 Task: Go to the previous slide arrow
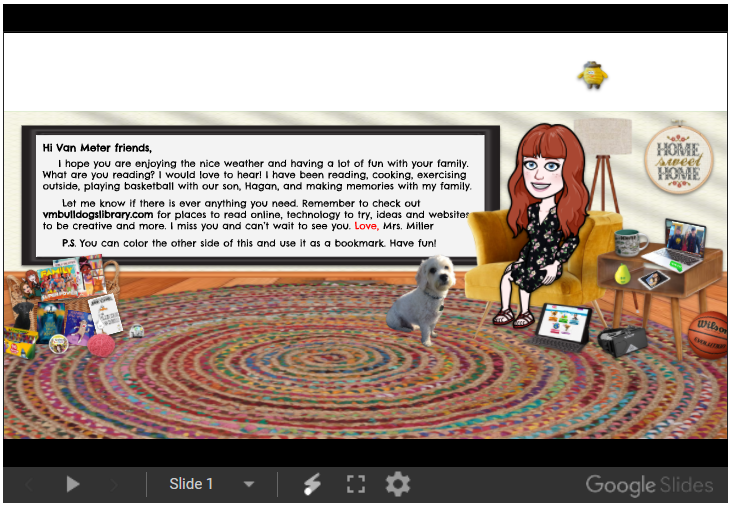(x=28, y=485)
